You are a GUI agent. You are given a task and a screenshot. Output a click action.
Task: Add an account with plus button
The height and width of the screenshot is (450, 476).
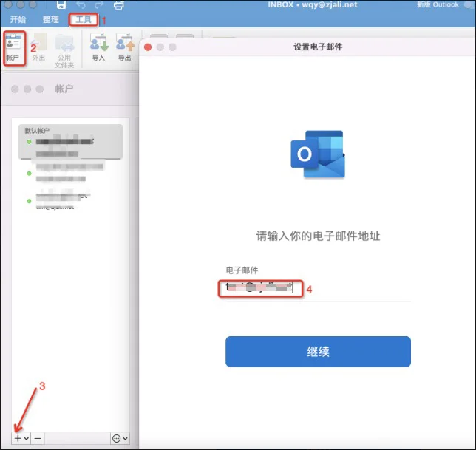pos(18,438)
